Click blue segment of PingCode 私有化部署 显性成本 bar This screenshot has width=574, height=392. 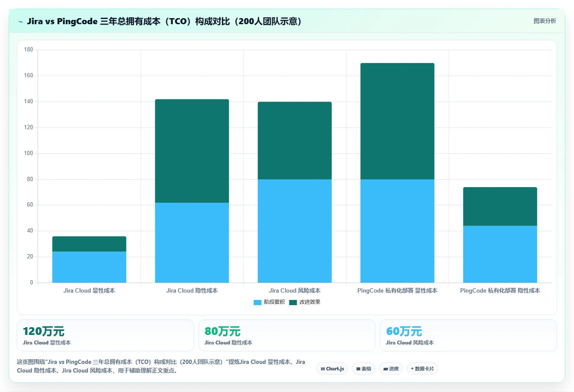398,231
